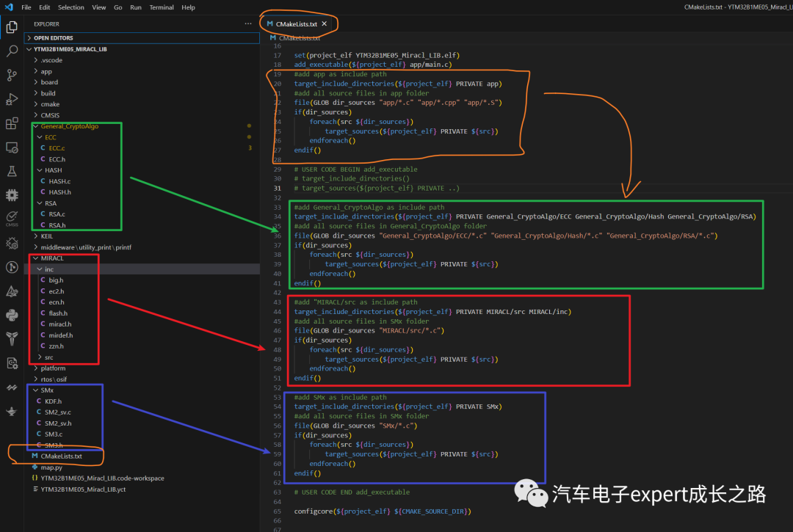Open map.py in the file tree
Screen dimensions: 793x532
142,467
